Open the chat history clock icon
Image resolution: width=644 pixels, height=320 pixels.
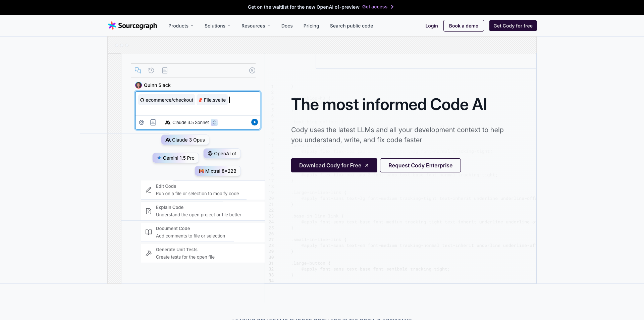point(151,70)
